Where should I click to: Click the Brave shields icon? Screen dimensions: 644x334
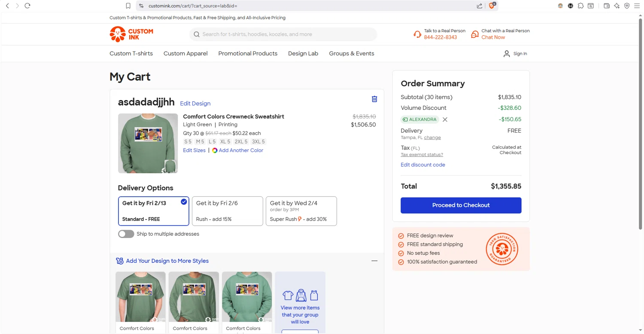point(492,6)
